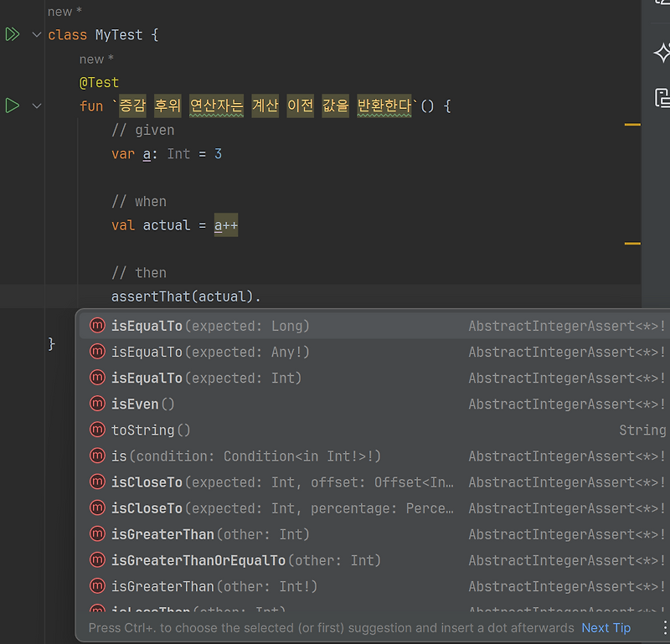The height and width of the screenshot is (644, 670).
Task: Click the method icon next to toString()
Action: [x=95, y=430]
